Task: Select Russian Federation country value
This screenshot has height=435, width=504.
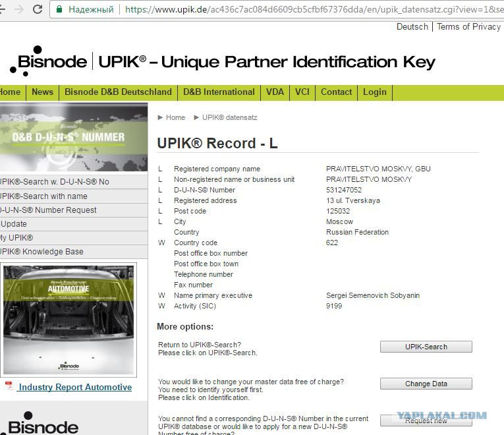Action: (x=357, y=232)
